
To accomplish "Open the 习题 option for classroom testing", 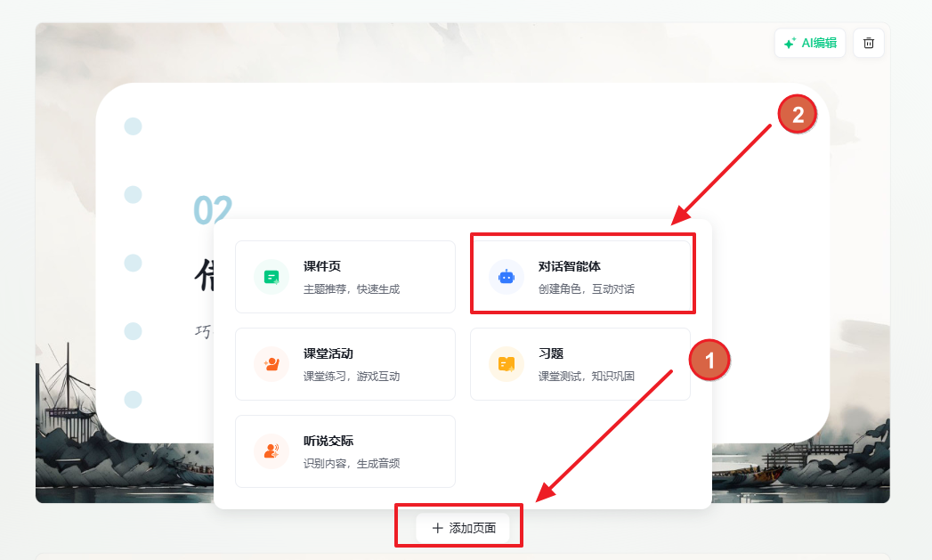I will point(581,363).
